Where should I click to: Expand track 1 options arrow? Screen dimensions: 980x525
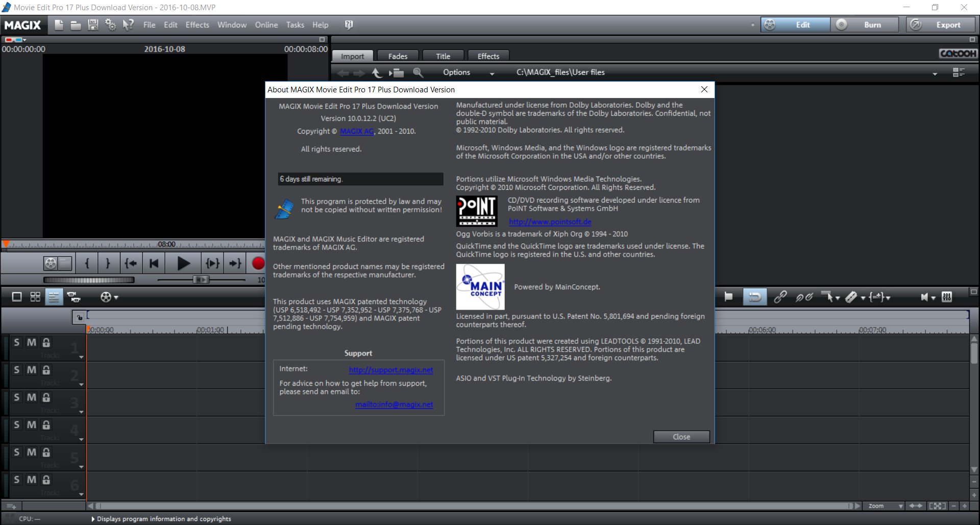pos(81,357)
